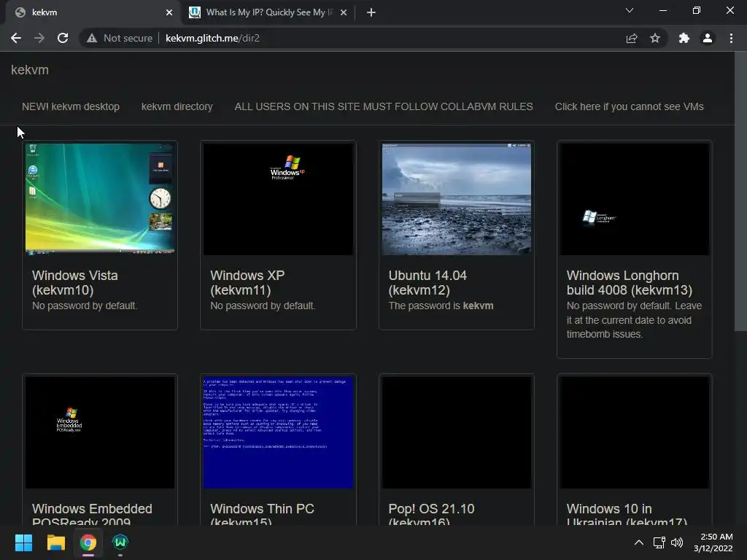747x560 pixels.
Task: Click the address bar URL
Action: pyautogui.click(x=212, y=38)
